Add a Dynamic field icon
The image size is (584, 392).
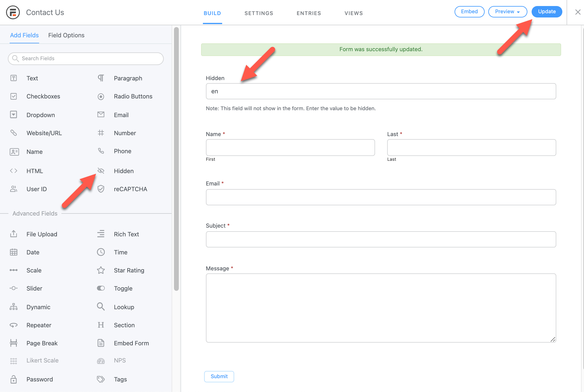(x=14, y=307)
